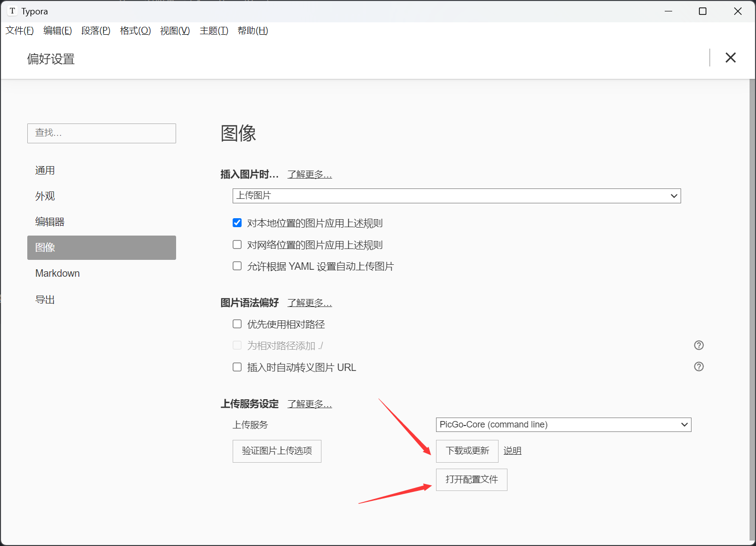Minimize the Typora window

668,11
